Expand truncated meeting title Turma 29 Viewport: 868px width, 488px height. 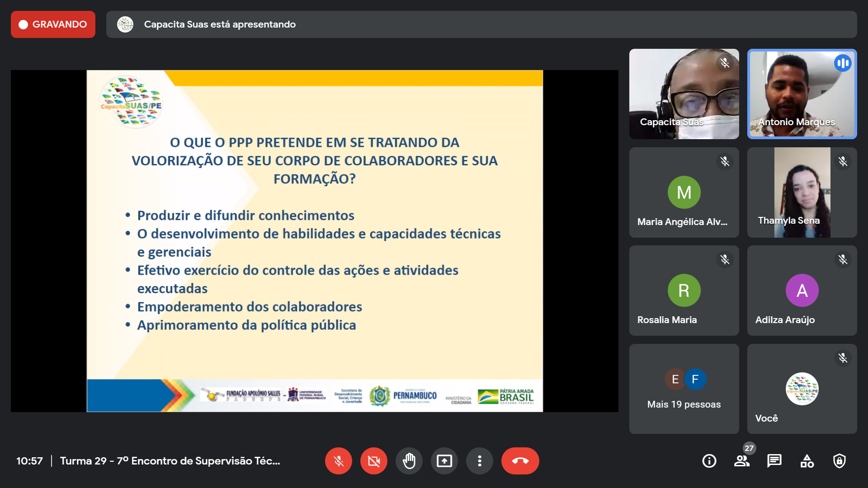170,461
